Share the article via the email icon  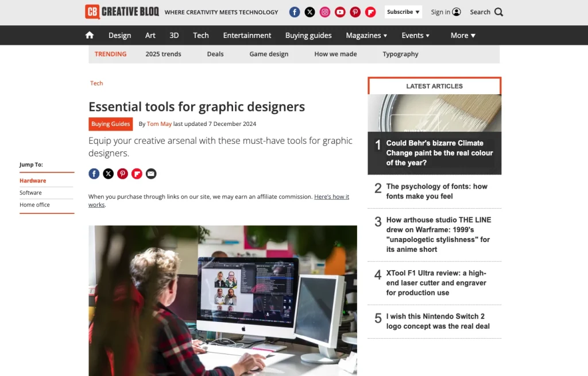[151, 173]
